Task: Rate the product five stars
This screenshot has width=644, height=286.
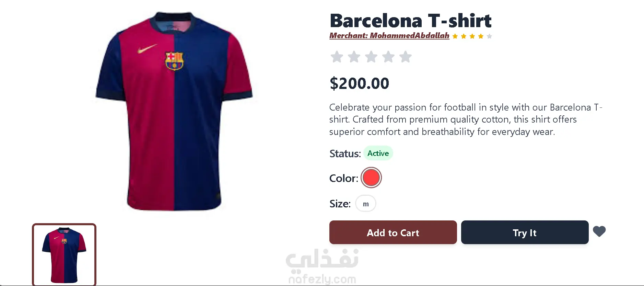Action: pos(405,57)
